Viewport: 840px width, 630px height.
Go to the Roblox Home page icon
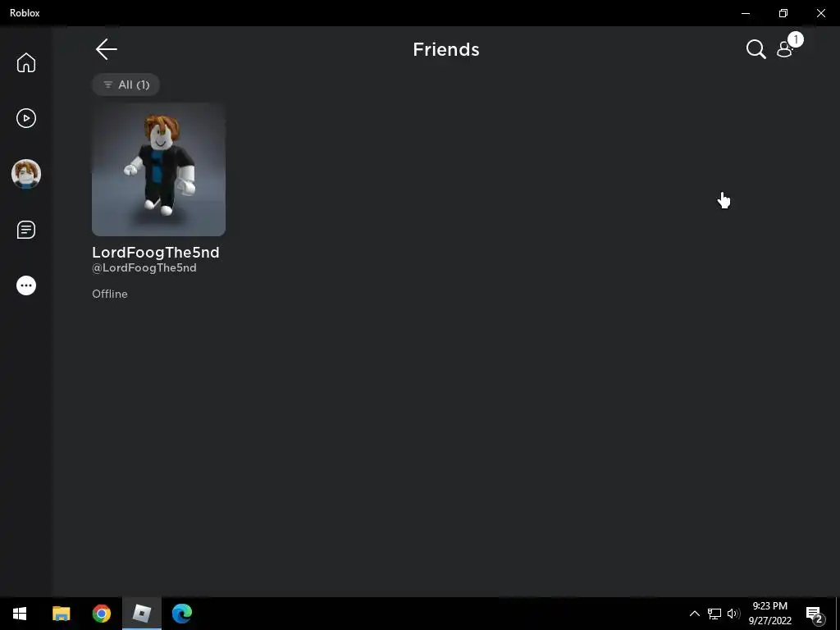point(25,62)
